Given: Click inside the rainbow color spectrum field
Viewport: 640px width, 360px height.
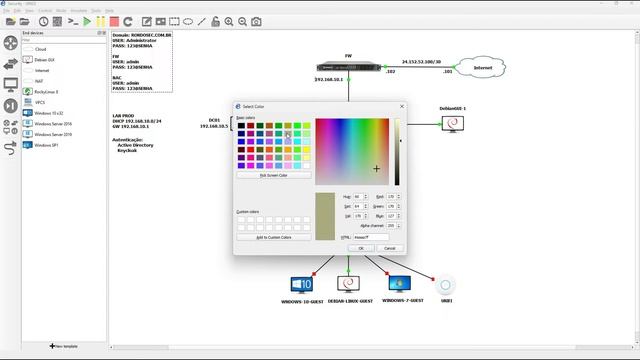Looking at the screenshot, I should point(352,152).
